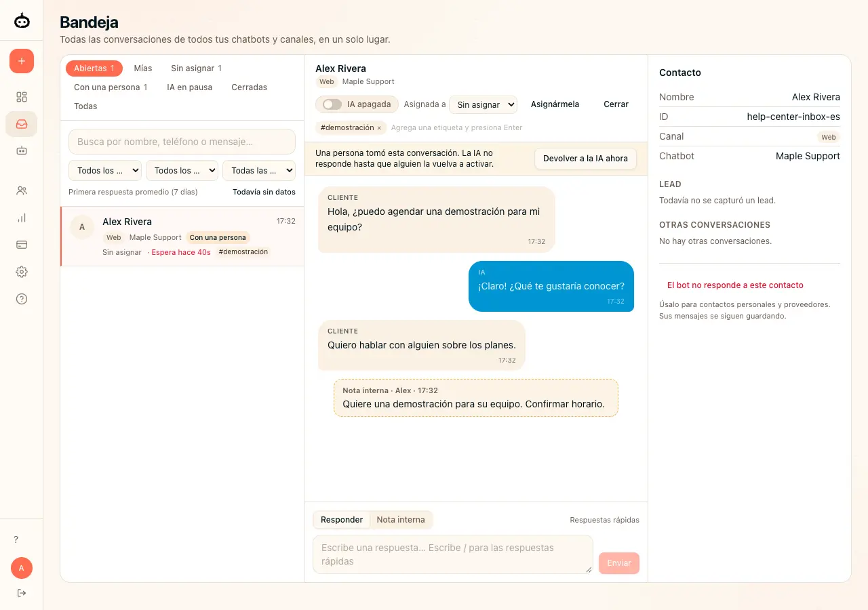Image resolution: width=868 pixels, height=610 pixels.
Task: Click the logout icon at sidebar bottom
Action: [x=22, y=593]
